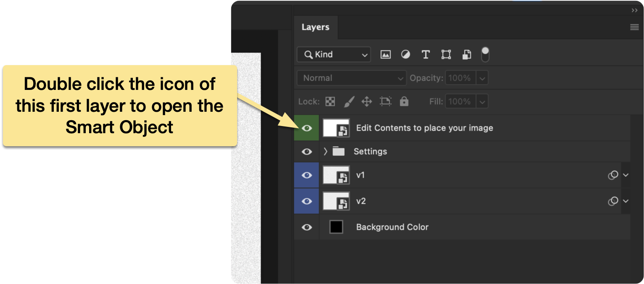Toggle visibility of Background Color layer
644x284 pixels.
(307, 227)
